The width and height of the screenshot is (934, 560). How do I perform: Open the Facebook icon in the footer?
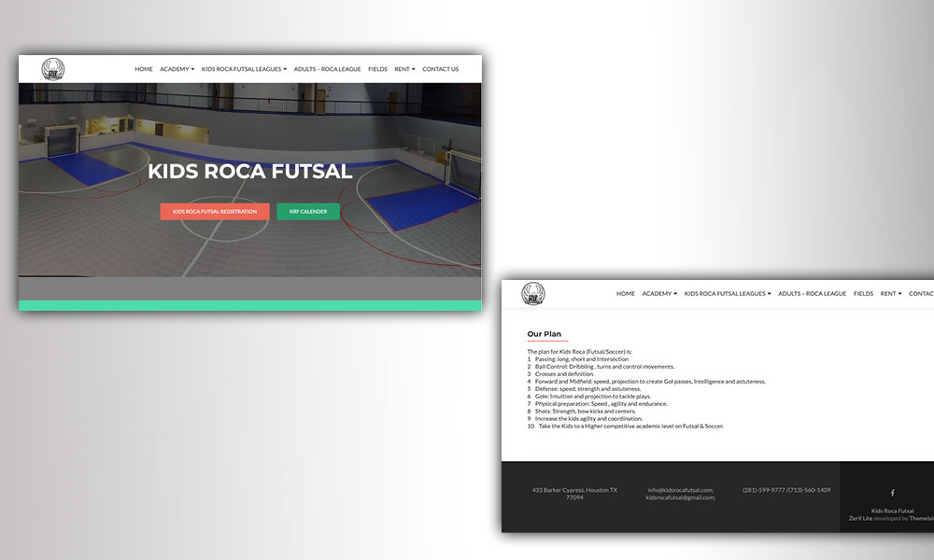[892, 493]
